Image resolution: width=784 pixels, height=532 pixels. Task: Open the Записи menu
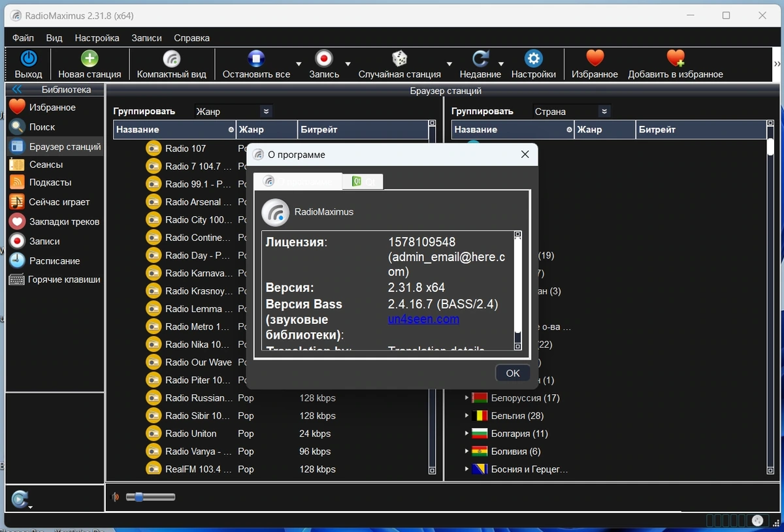[146, 38]
